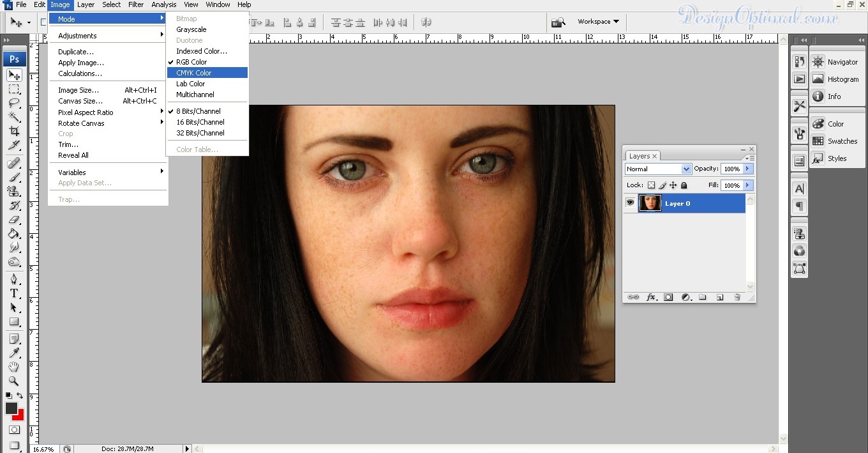This screenshot has width=868, height=453.
Task: Open the Character panel icon
Action: coord(799,189)
